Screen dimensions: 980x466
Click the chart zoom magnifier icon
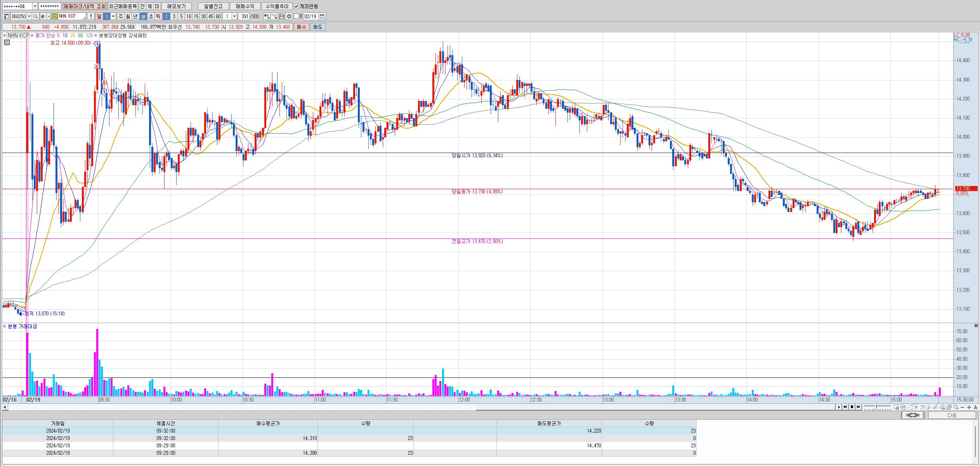[956, 407]
